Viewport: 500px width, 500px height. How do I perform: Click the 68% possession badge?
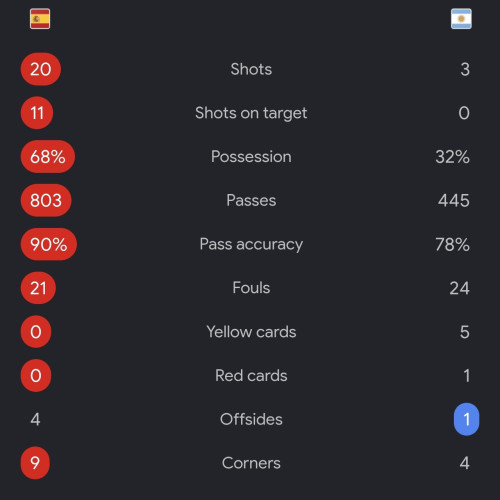[x=48, y=157]
